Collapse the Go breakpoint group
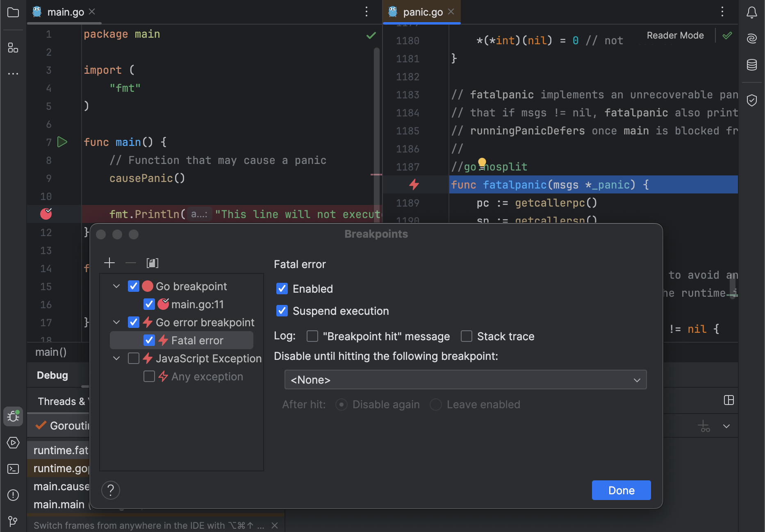Viewport: 765px width, 532px height. coord(116,286)
